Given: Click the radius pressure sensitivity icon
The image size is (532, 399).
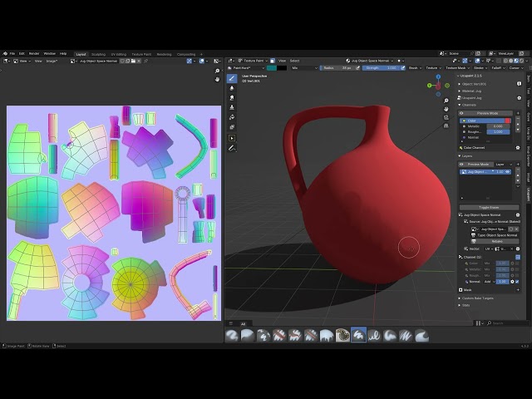Looking at the screenshot, I should click(357, 68).
